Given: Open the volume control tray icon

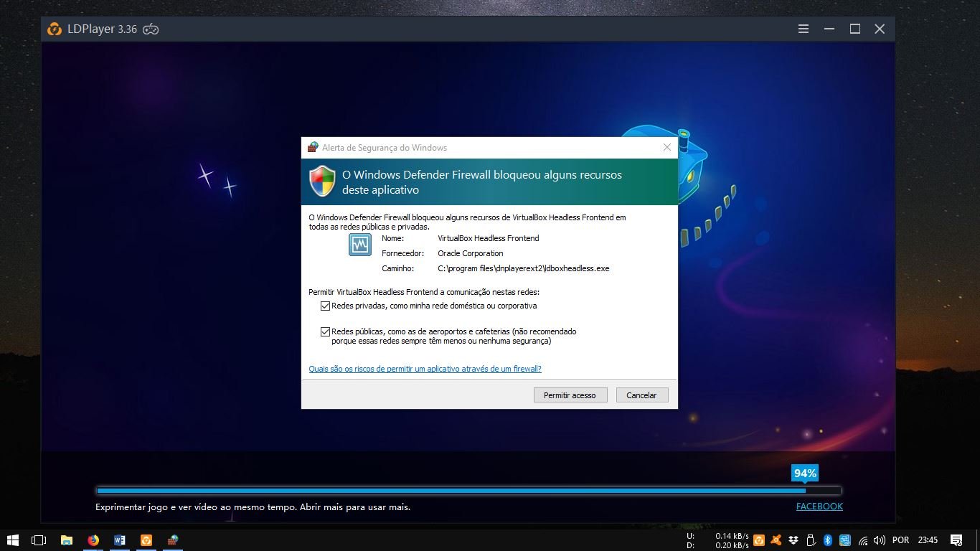Looking at the screenshot, I should click(879, 540).
